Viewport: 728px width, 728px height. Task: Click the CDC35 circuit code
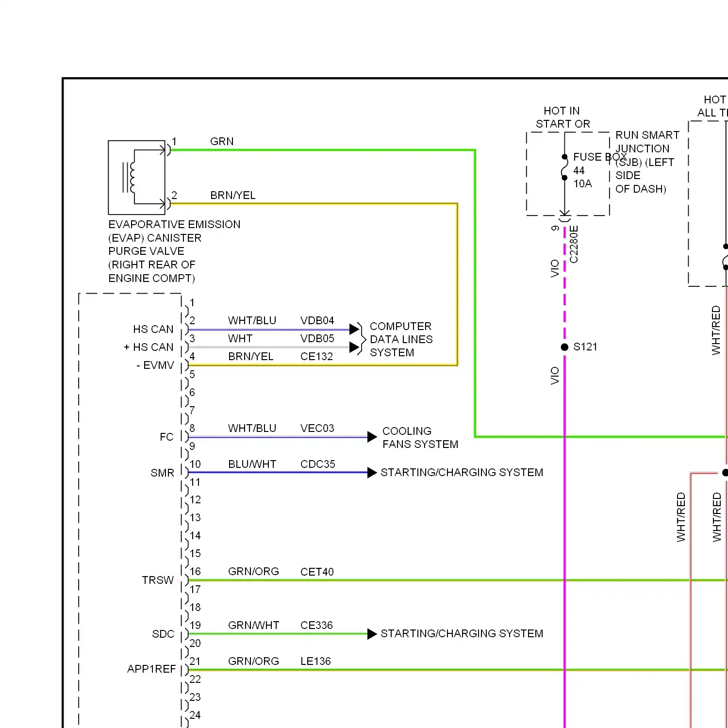coord(318,464)
